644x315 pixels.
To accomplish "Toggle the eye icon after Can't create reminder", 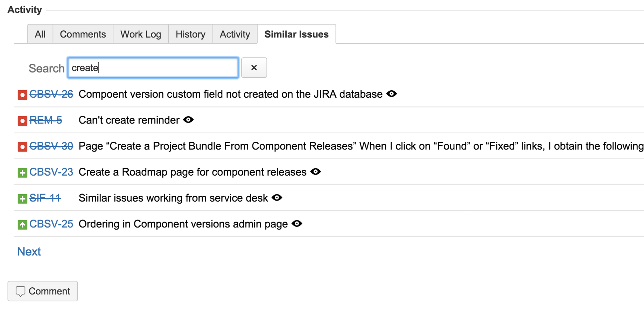I will tap(188, 120).
